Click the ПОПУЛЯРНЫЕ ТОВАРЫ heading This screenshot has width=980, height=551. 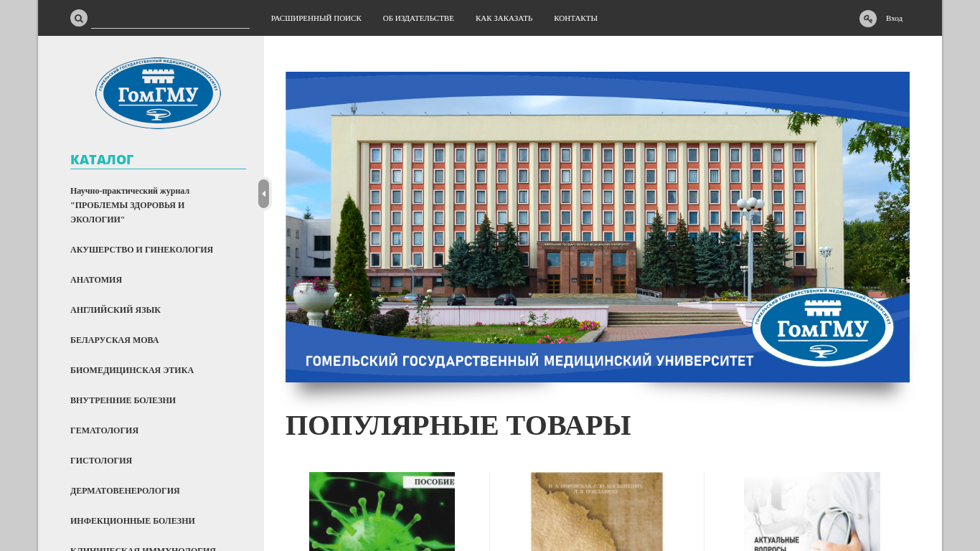[x=458, y=425]
